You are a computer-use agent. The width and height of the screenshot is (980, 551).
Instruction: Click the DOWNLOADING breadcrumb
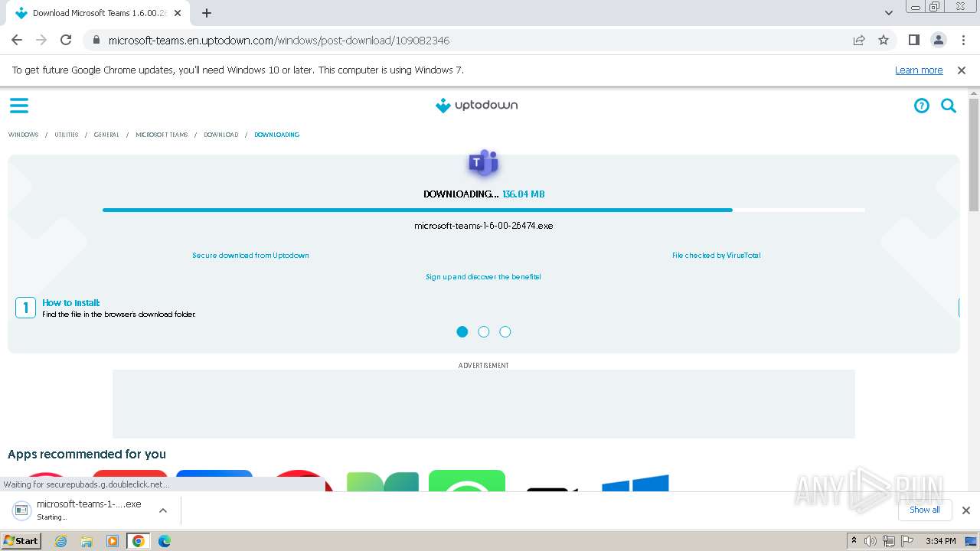[x=277, y=135]
